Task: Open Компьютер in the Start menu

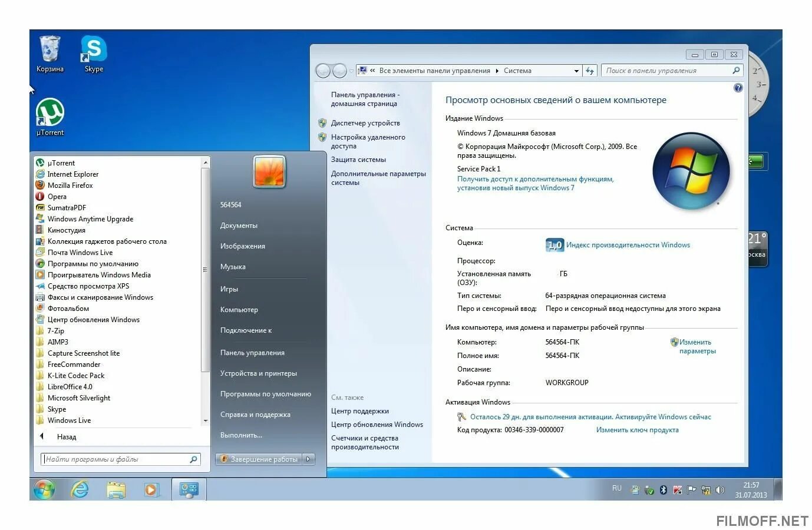Action: [239, 310]
